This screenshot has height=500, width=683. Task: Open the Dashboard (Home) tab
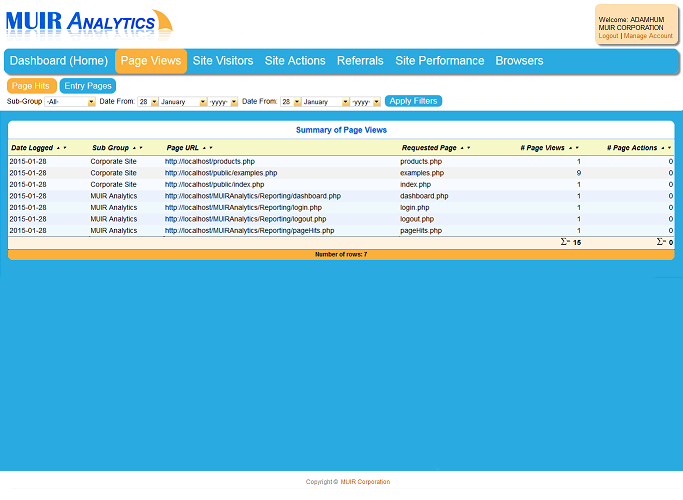pyautogui.click(x=59, y=61)
